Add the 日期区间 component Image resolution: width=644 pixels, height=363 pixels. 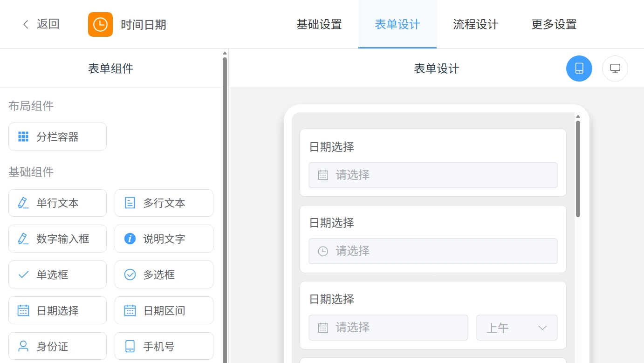tap(164, 310)
